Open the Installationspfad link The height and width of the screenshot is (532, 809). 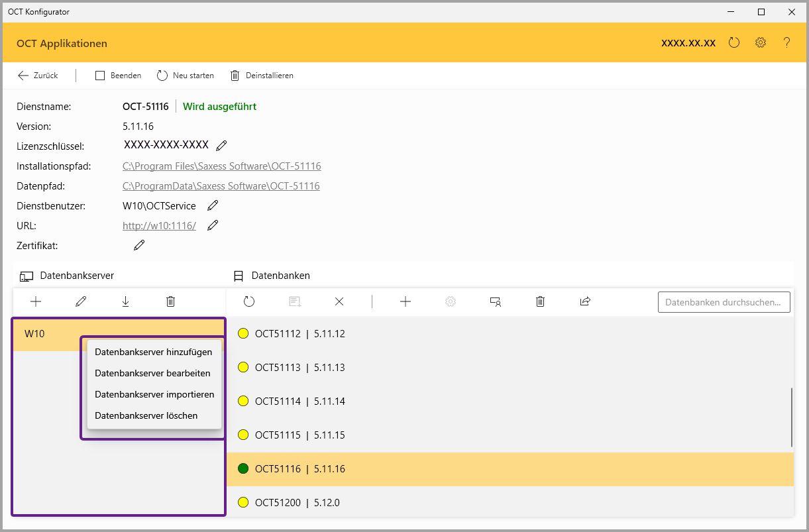click(x=221, y=166)
